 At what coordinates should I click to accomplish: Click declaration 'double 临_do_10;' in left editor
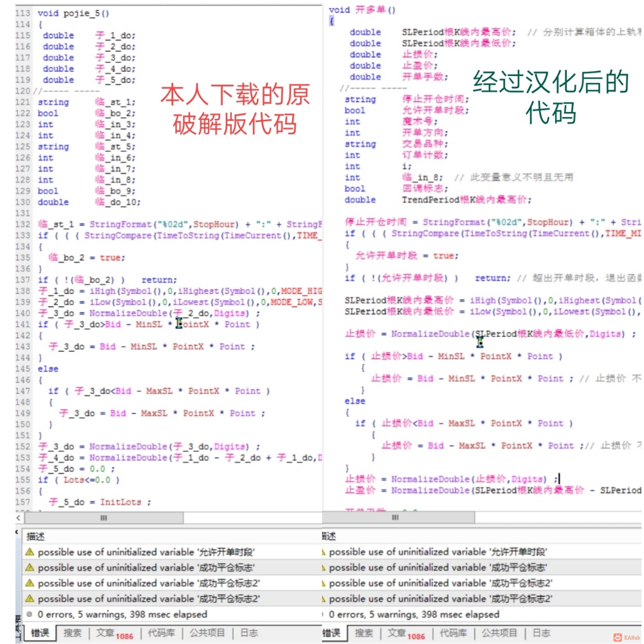tap(89, 202)
